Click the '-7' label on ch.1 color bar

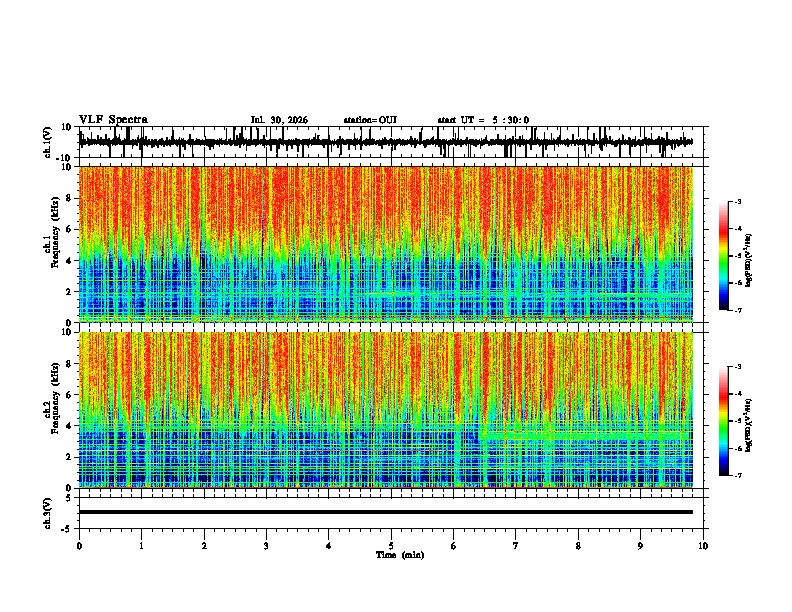coord(737,310)
